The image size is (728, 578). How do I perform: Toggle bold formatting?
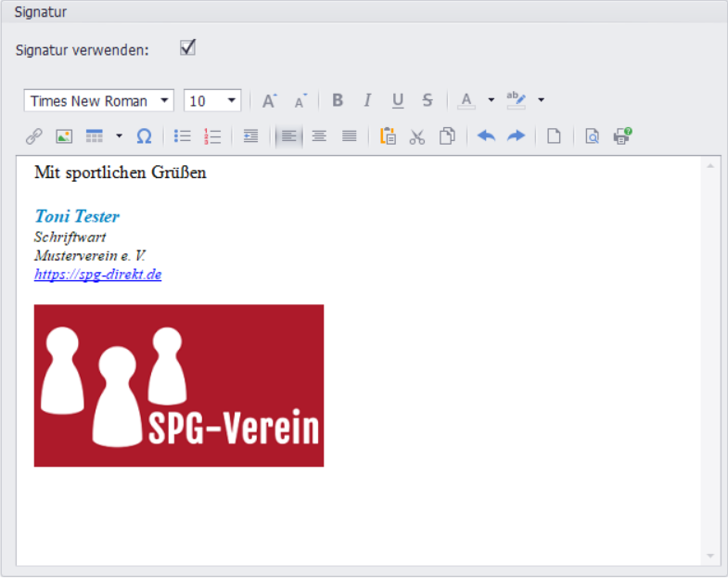coord(338,100)
